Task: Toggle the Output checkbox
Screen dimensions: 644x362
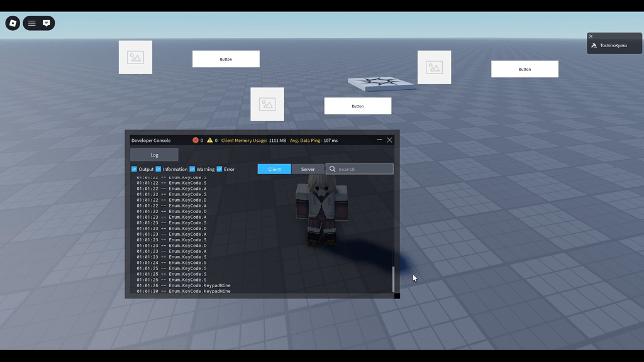Action: [135, 169]
